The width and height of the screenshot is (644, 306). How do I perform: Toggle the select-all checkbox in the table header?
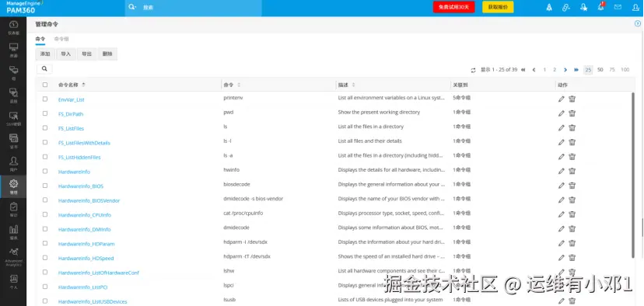[x=45, y=85]
